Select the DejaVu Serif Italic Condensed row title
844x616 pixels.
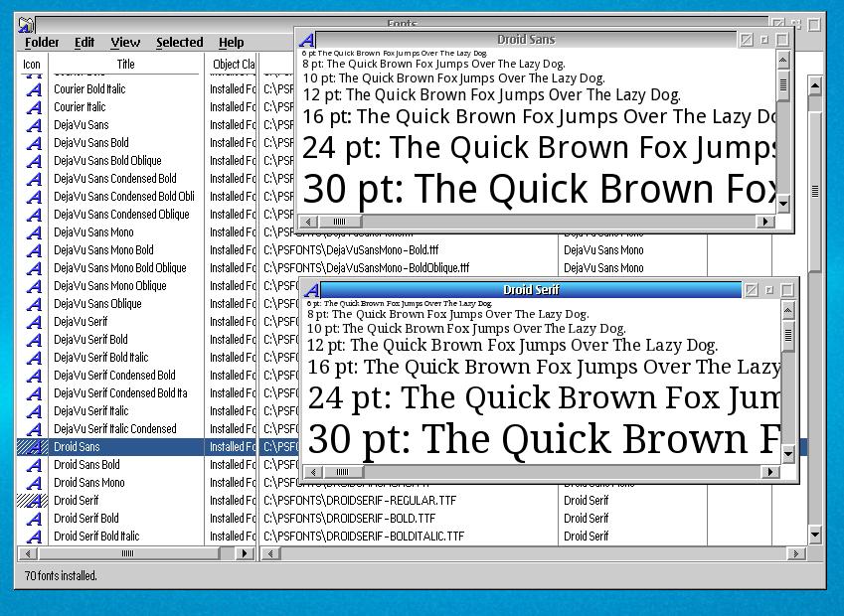point(114,429)
